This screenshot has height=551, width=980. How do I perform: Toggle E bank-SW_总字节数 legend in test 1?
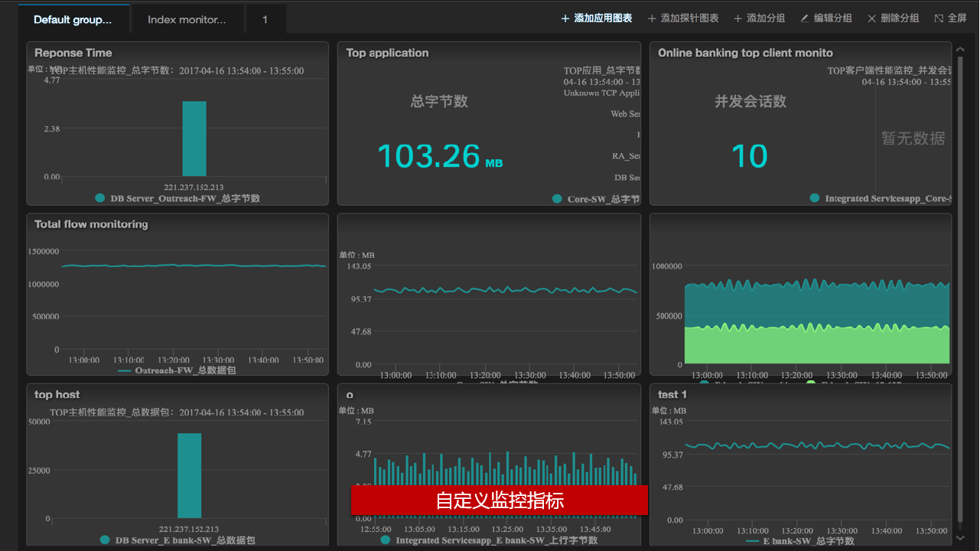(x=800, y=541)
